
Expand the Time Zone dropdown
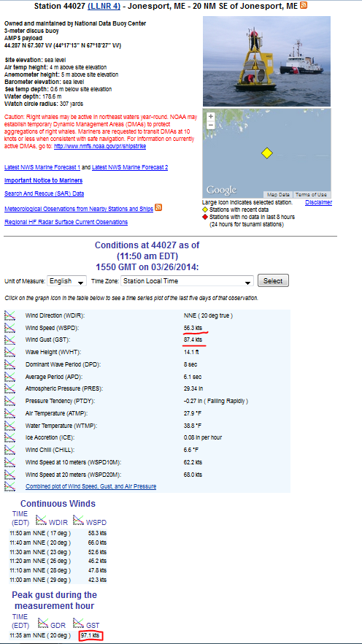click(x=187, y=281)
